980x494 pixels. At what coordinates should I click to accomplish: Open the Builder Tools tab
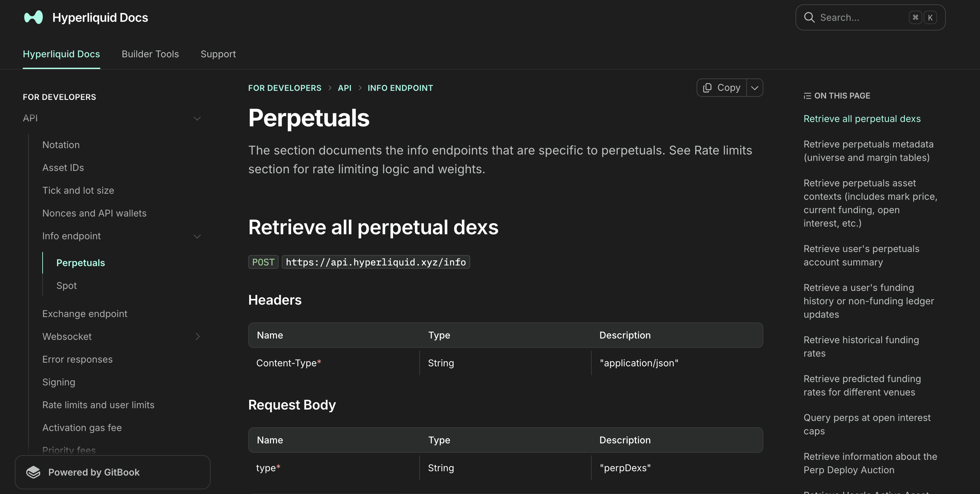(150, 54)
